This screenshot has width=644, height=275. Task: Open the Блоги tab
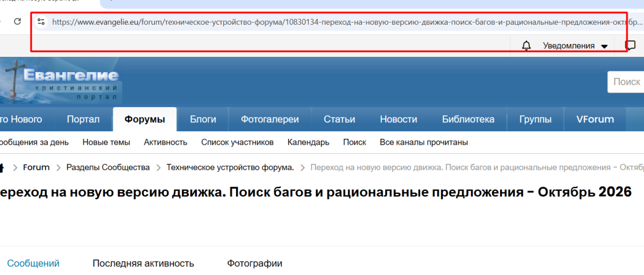[203, 120]
